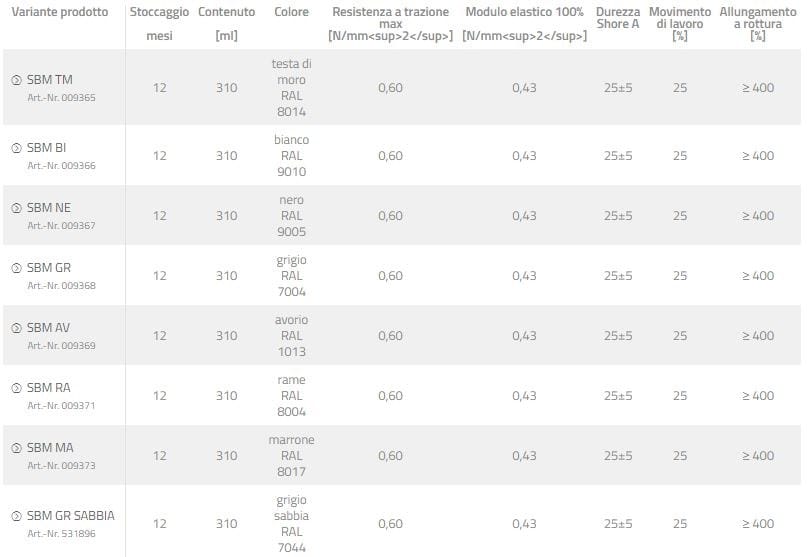Screen dimensions: 811x557
Task: Click the arrow icon beside SBM MA
Action: coord(16,448)
